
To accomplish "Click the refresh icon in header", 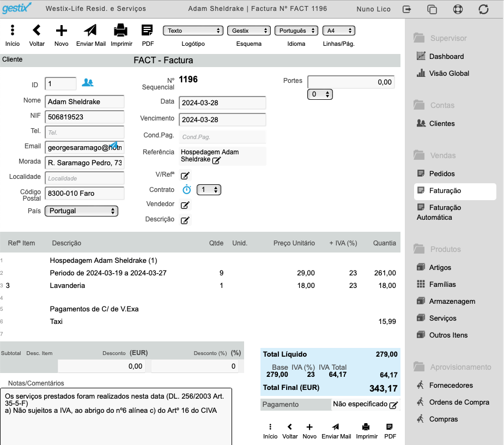I will point(483,9).
